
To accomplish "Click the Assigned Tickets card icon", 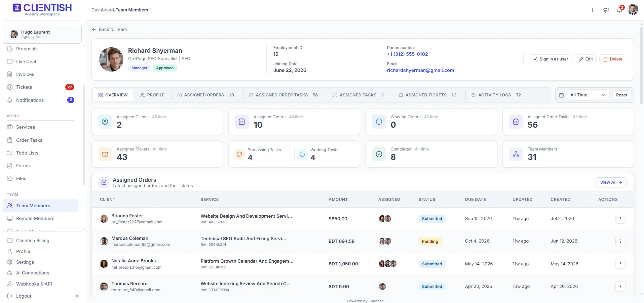I will pyautogui.click(x=105, y=154).
